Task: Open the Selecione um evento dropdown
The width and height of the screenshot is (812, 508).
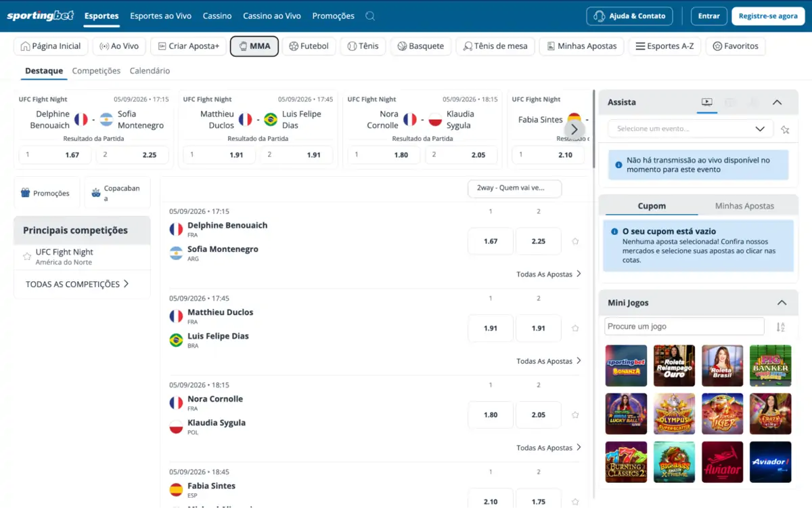Action: point(690,129)
